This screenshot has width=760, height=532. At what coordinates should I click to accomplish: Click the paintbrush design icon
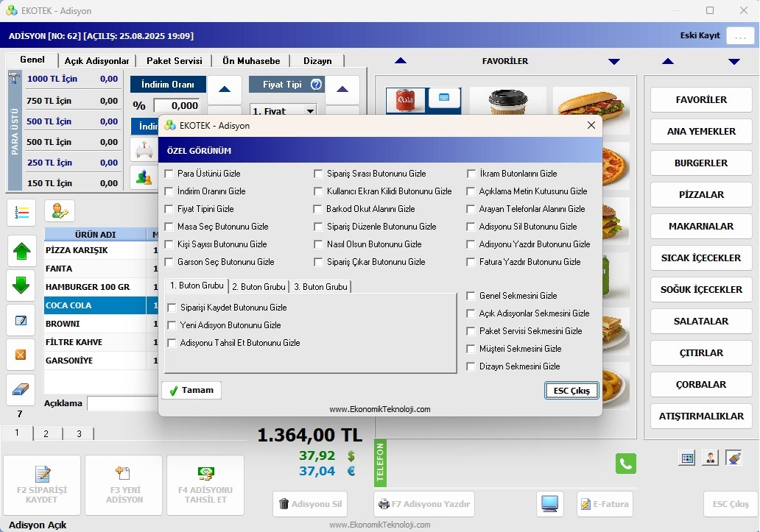point(733,458)
